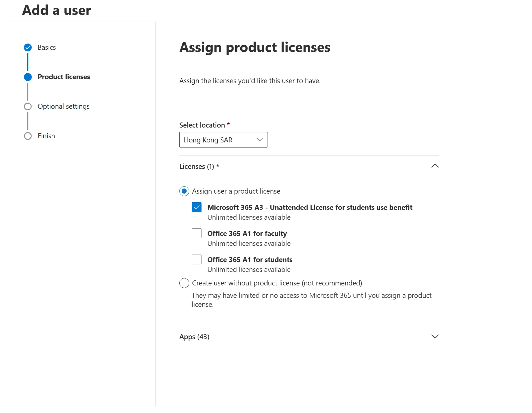The image size is (532, 413).
Task: Click the Finish step circle indicator
Action: click(x=28, y=136)
